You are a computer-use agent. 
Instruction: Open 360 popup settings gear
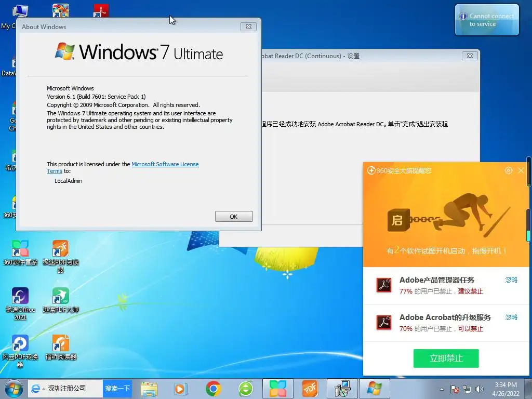(508, 170)
